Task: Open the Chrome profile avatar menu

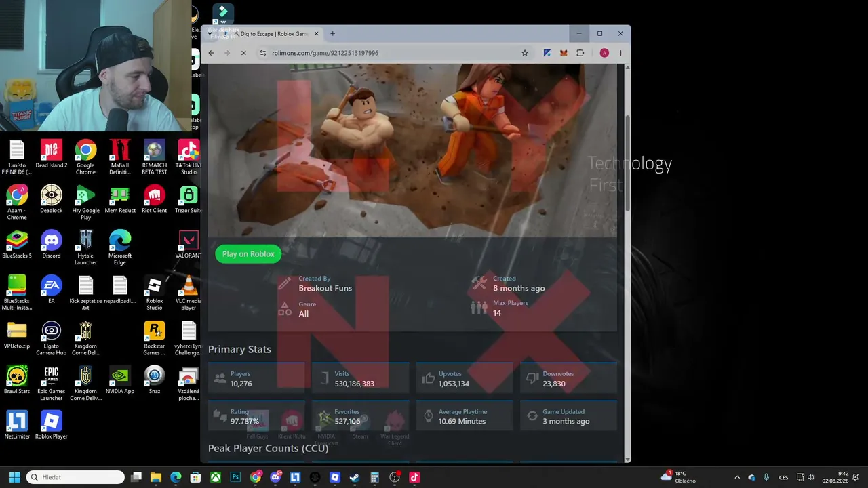Action: point(604,53)
